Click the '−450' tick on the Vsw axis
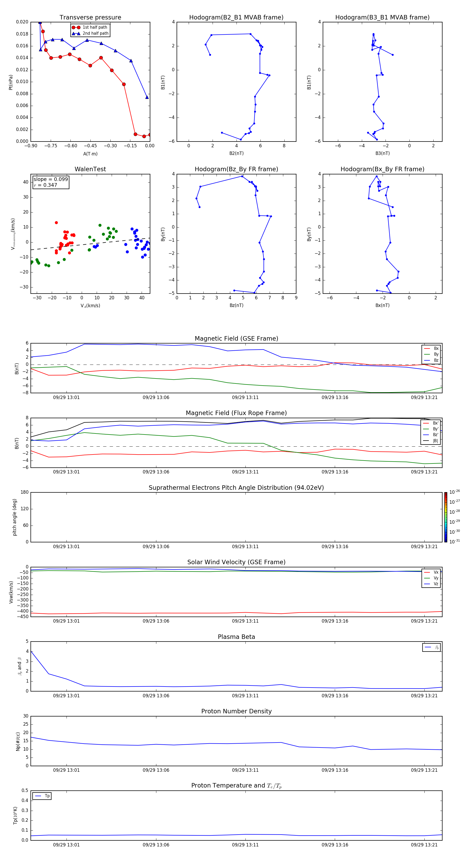The width and height of the screenshot is (473, 868). 22,617
